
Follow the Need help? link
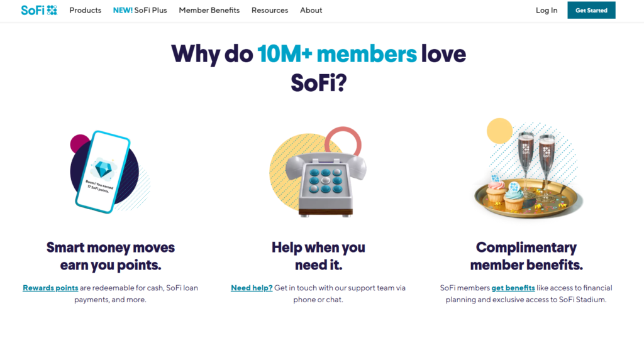tap(252, 288)
